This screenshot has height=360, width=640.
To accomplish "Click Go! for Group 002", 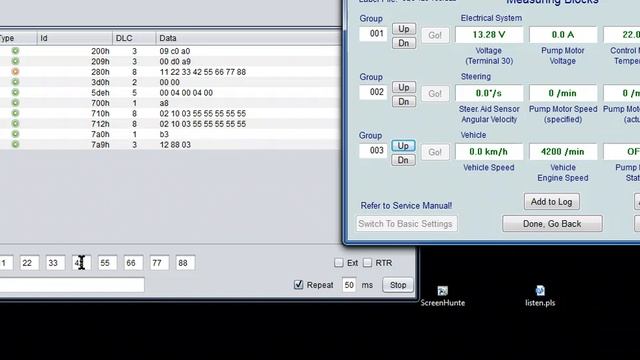I will (x=435, y=94).
